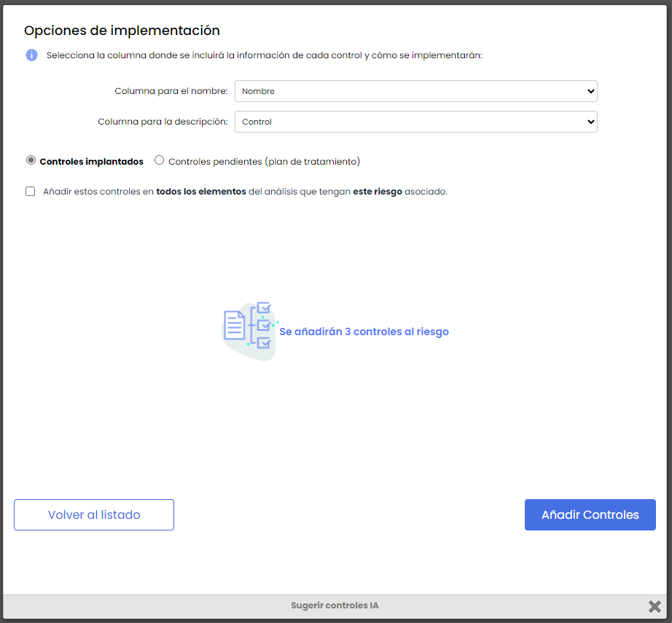
Task: Click the controls checklist illustration
Action: (x=249, y=331)
